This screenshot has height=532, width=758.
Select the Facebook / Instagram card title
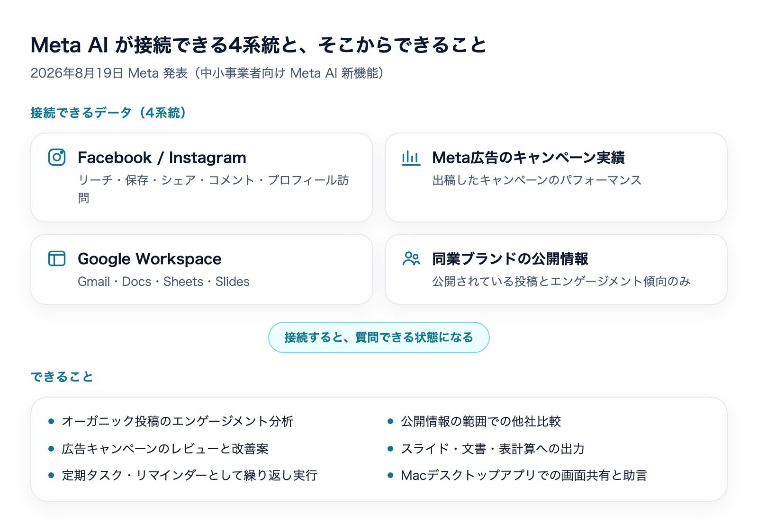(x=162, y=158)
